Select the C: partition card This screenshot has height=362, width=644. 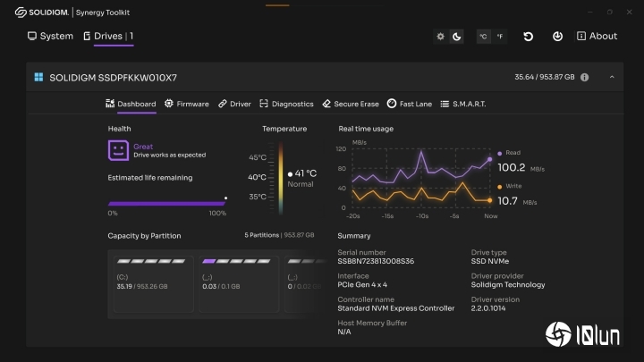click(148, 281)
